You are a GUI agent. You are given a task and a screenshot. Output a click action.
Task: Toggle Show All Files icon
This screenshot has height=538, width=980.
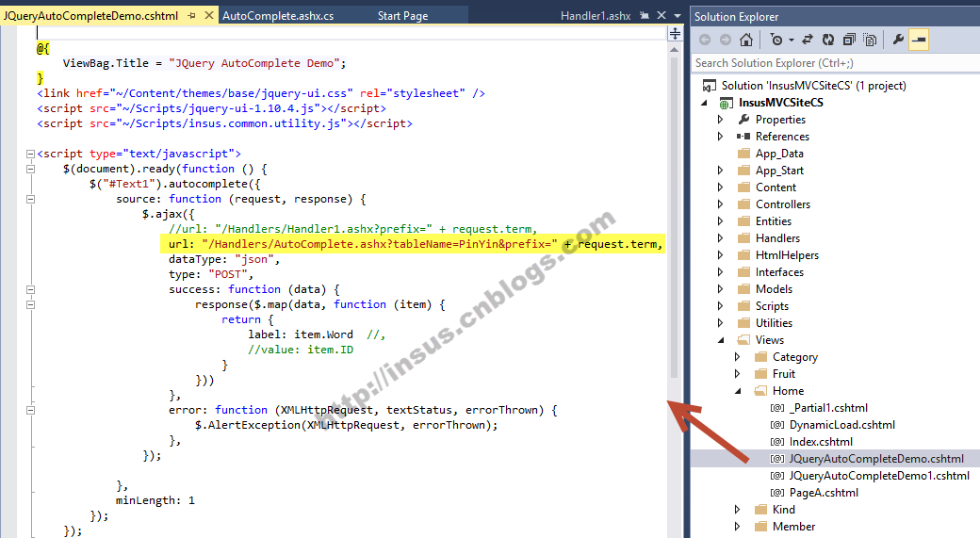[x=870, y=40]
